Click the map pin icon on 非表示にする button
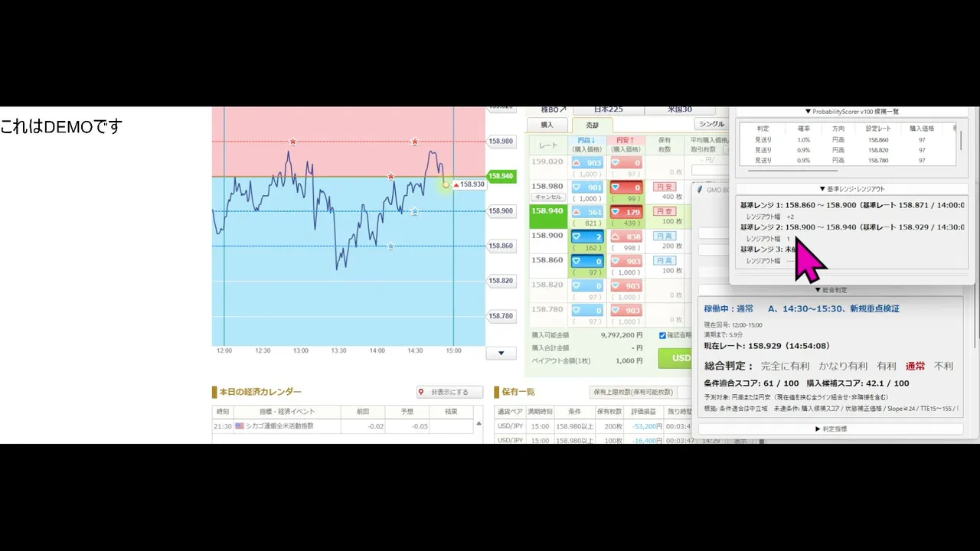The height and width of the screenshot is (551, 980). [421, 392]
